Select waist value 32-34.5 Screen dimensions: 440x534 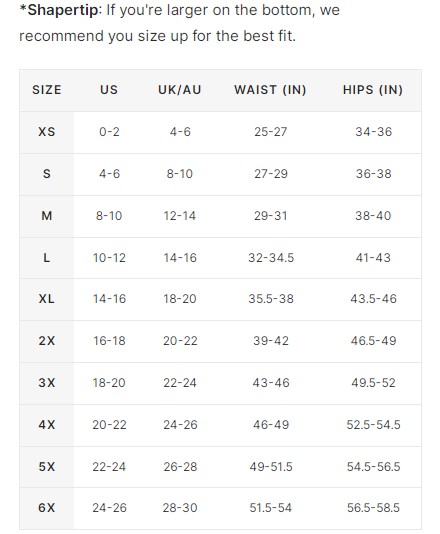[x=271, y=258]
